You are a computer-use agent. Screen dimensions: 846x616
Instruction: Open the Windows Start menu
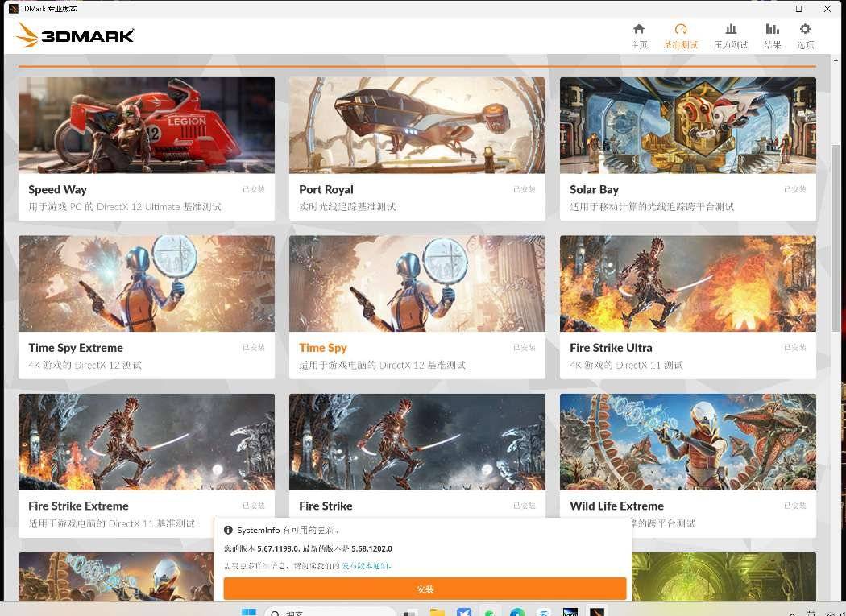point(249,612)
